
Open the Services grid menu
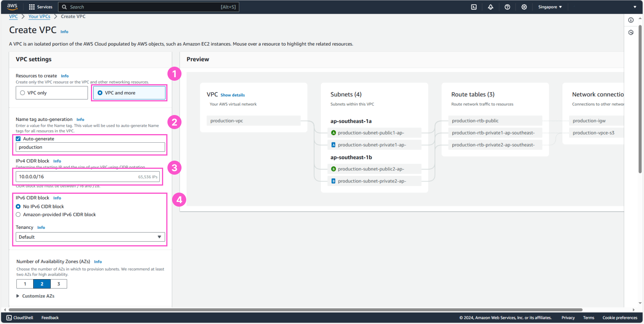(41, 7)
